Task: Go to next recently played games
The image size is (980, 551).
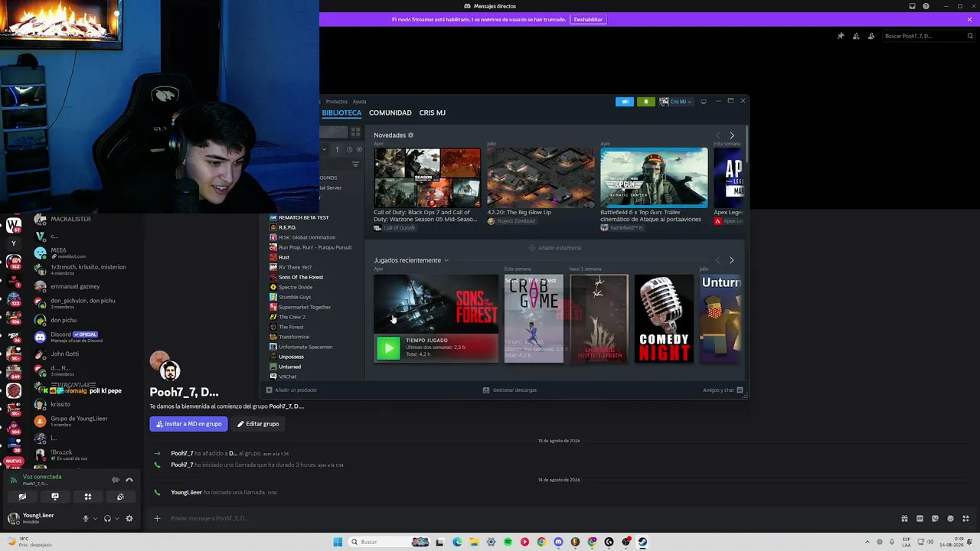Action: (732, 260)
